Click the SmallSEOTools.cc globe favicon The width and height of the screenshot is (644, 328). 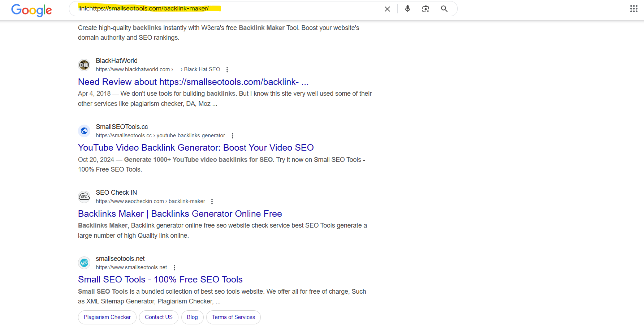84,131
